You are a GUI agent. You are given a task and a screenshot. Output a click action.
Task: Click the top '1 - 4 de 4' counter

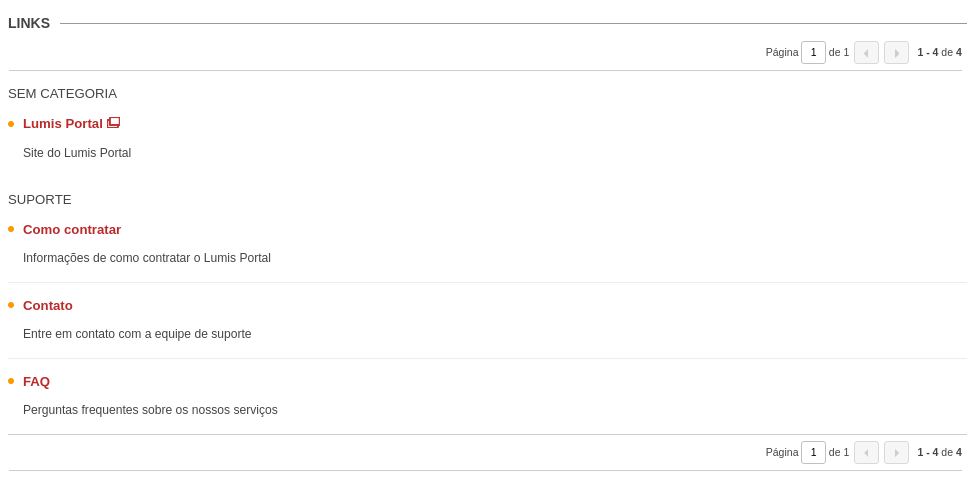tap(940, 53)
